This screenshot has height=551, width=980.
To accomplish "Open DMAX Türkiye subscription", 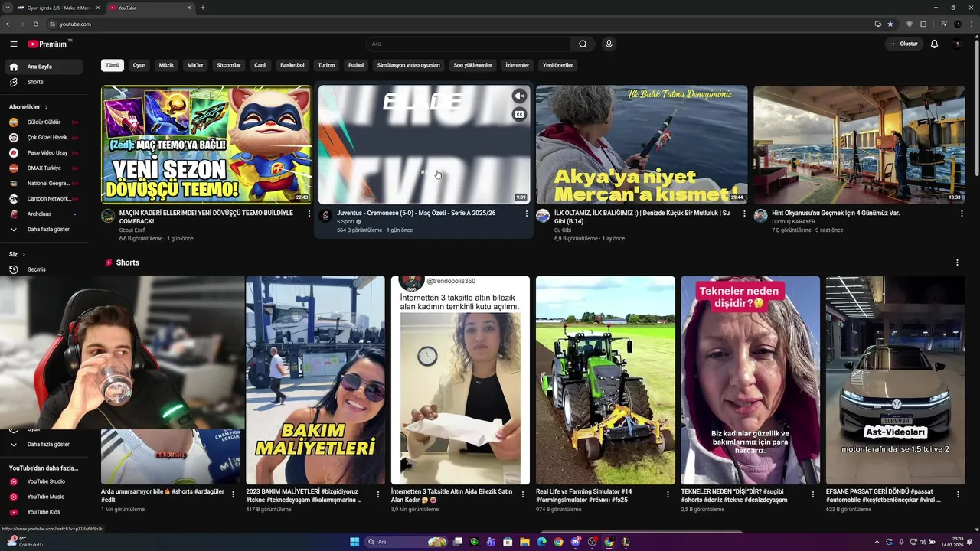I will (x=42, y=168).
